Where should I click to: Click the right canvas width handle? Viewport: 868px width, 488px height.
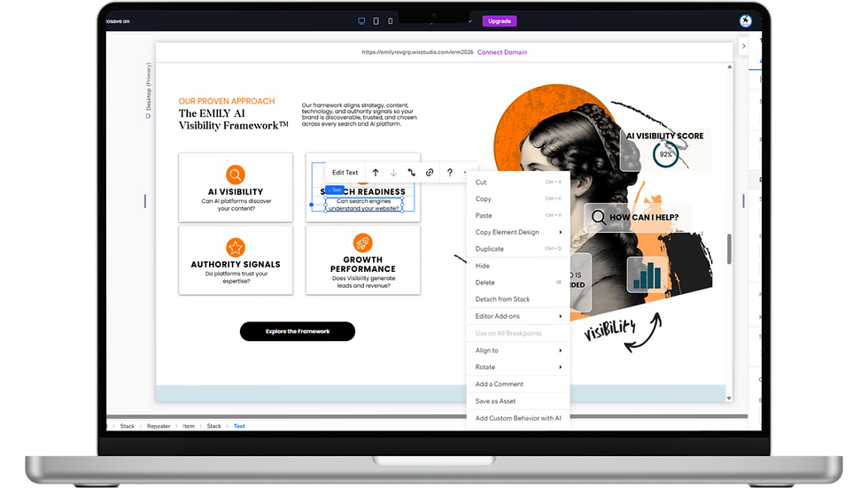point(743,201)
